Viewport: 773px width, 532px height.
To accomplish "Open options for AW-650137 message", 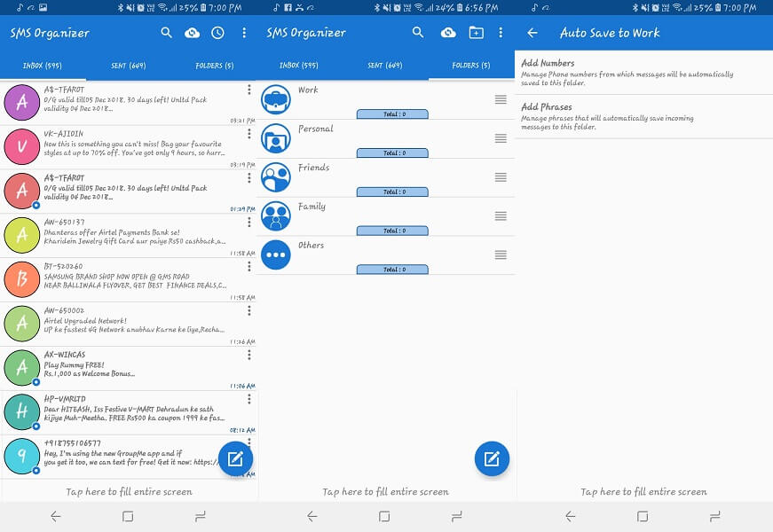I will [249, 223].
